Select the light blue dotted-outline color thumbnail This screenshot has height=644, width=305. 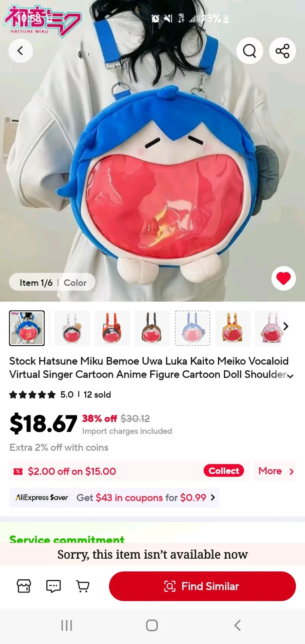click(192, 328)
